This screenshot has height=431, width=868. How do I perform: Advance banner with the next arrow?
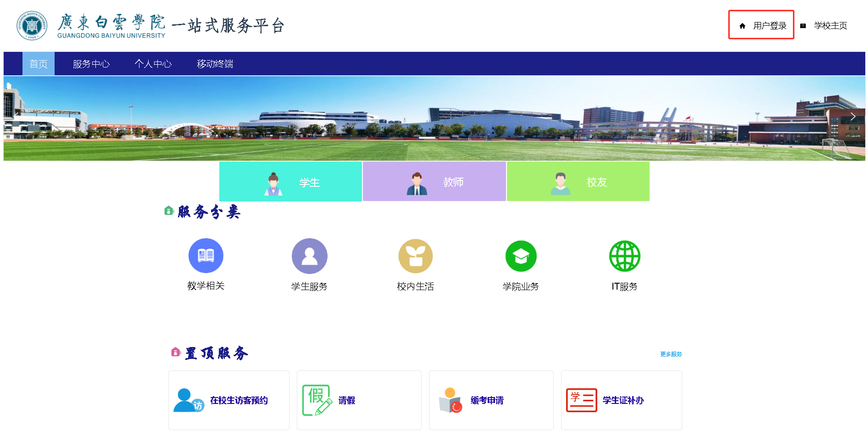click(x=852, y=117)
